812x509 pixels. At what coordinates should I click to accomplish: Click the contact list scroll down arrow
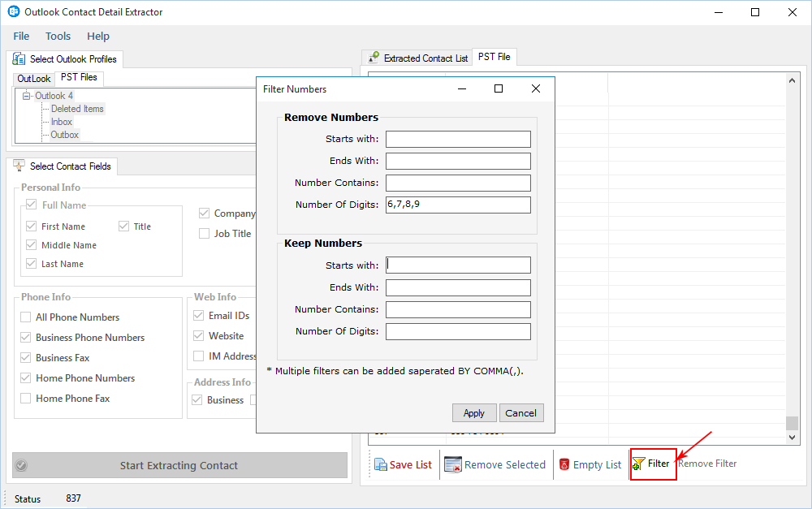(792, 438)
